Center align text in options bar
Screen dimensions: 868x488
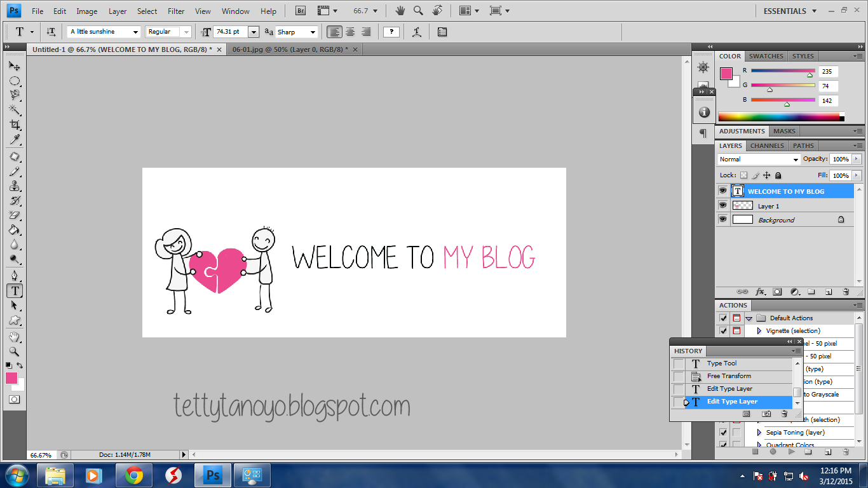pyautogui.click(x=350, y=32)
